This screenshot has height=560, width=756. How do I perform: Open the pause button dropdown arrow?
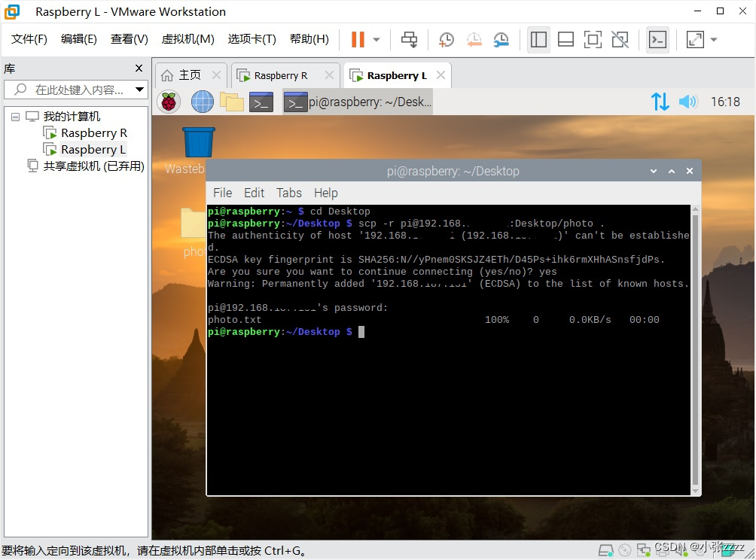[x=376, y=39]
